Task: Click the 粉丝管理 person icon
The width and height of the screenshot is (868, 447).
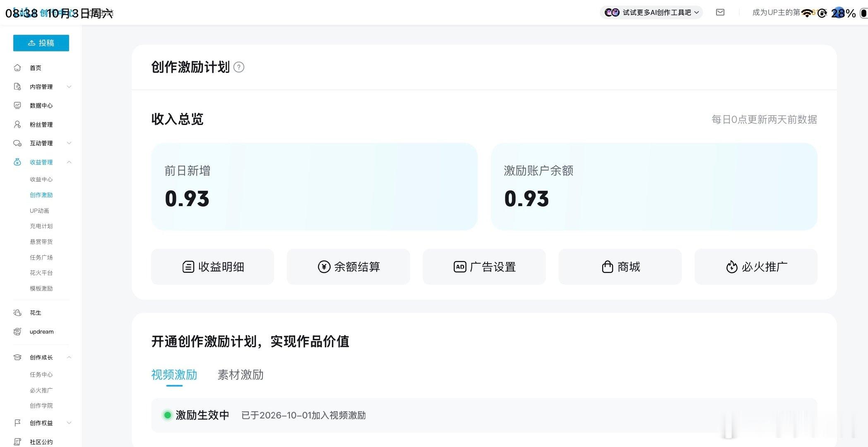Action: (17, 124)
